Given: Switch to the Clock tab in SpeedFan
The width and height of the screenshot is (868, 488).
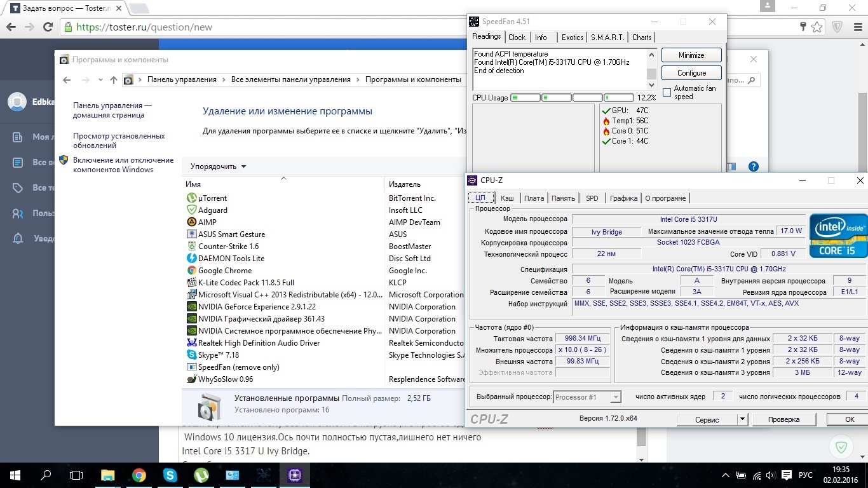Looking at the screenshot, I should [517, 37].
